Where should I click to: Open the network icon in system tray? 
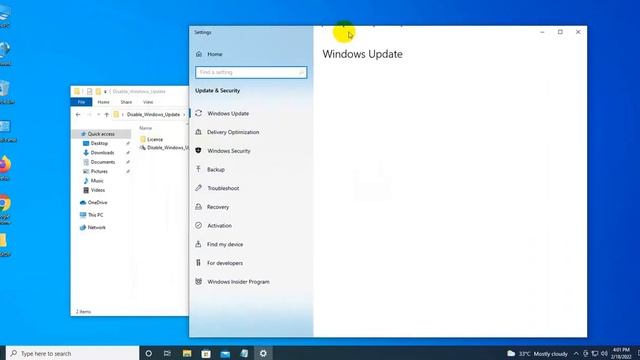coord(595,353)
